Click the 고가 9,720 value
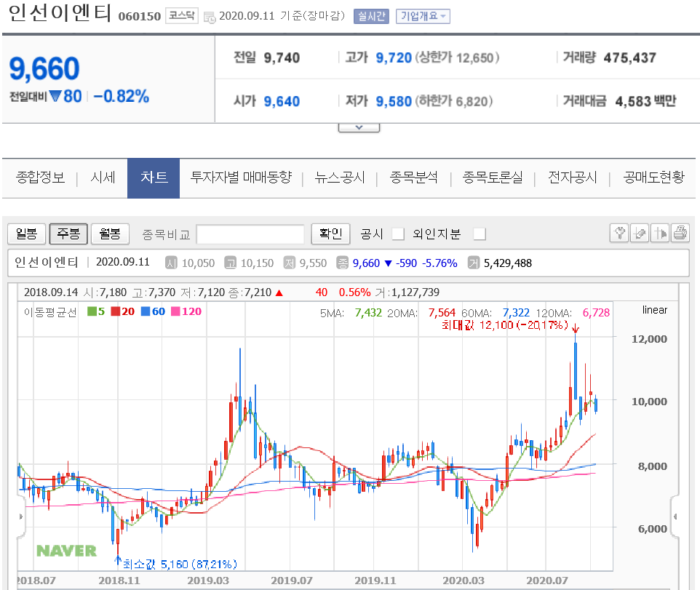Viewport: 700px width, 590px height. coord(394,58)
